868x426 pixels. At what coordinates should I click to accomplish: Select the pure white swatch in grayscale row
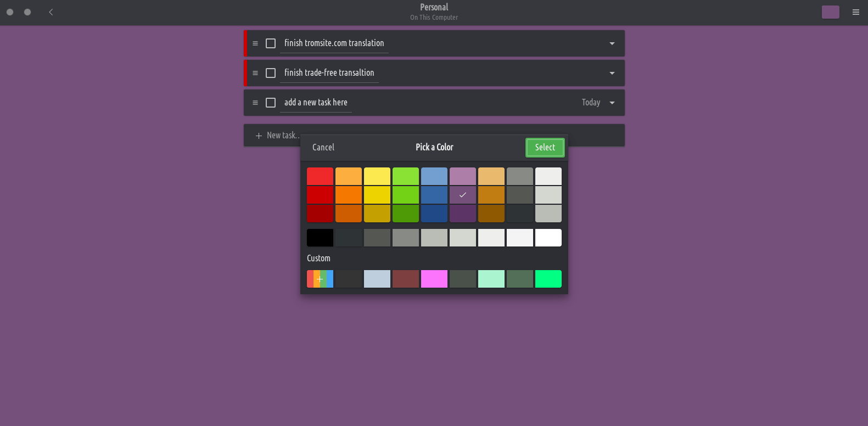(x=548, y=238)
